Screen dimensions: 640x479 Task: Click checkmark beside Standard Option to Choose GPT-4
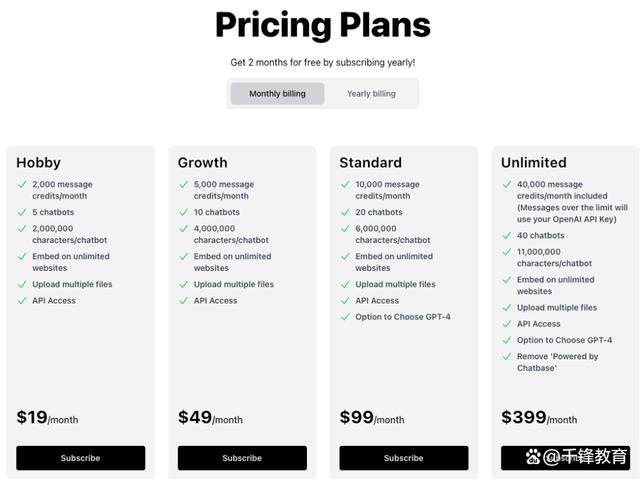pos(345,317)
